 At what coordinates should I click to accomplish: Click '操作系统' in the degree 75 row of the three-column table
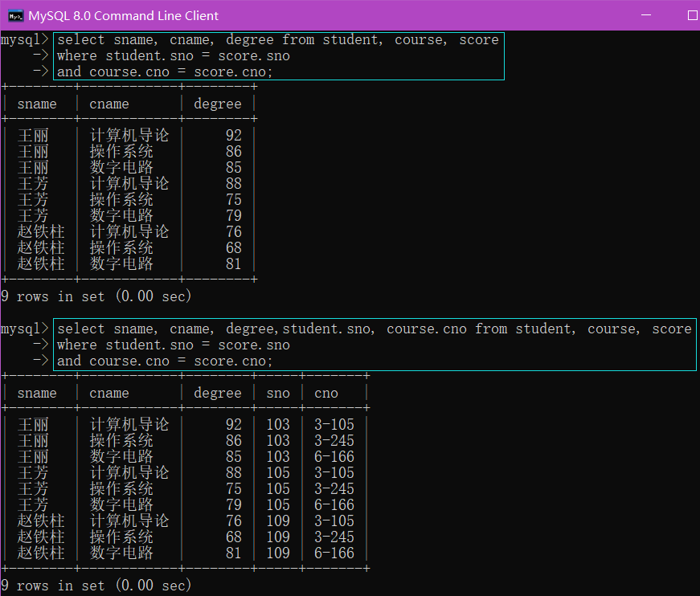click(121, 199)
